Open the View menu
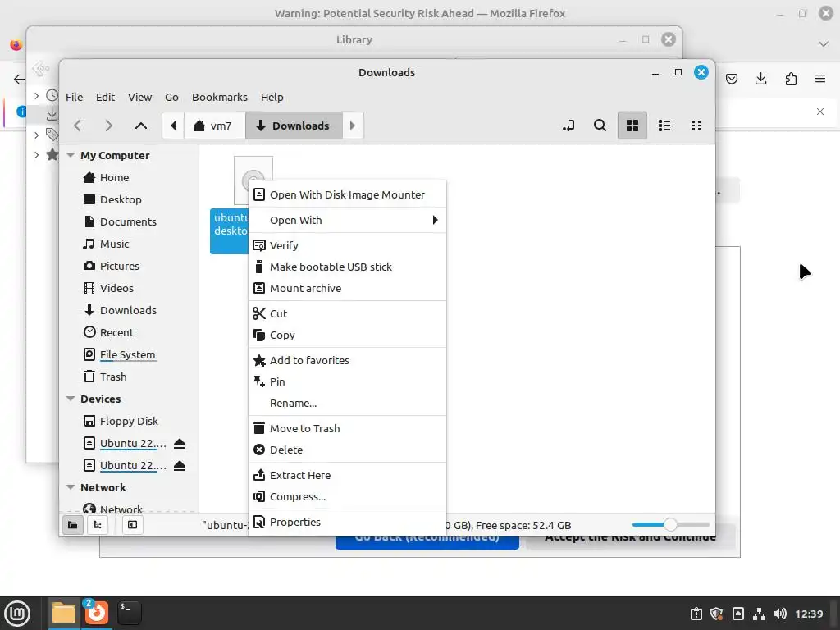Viewport: 840px width, 630px height. 139,97
